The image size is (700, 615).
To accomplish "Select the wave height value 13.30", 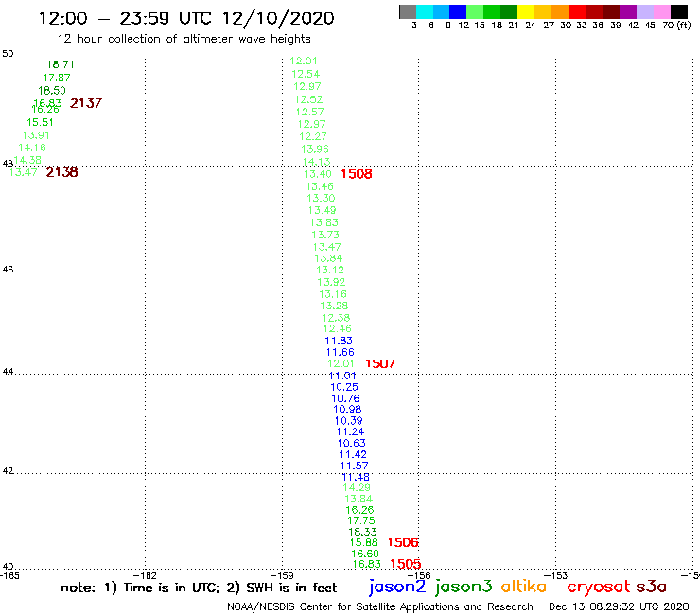I will pyautogui.click(x=321, y=199).
